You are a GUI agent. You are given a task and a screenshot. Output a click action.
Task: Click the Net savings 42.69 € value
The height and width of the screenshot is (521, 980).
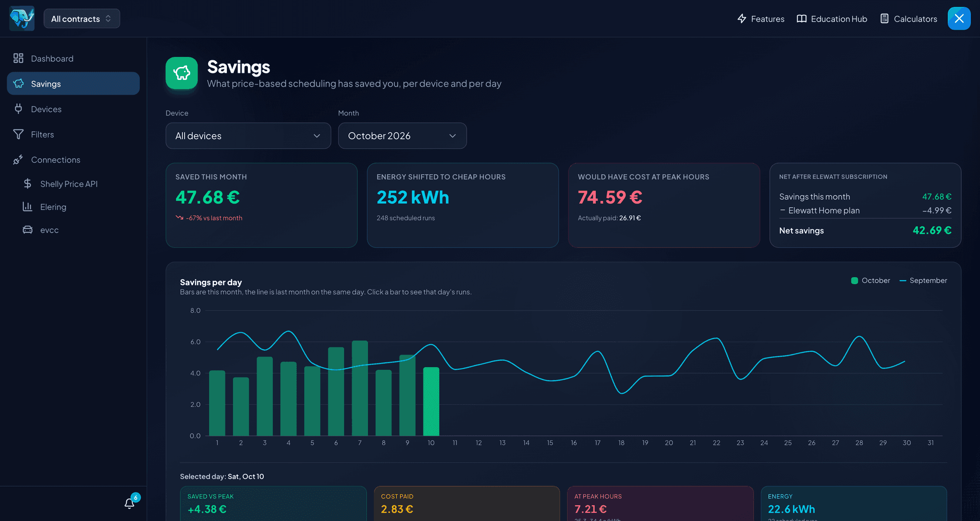pos(932,230)
